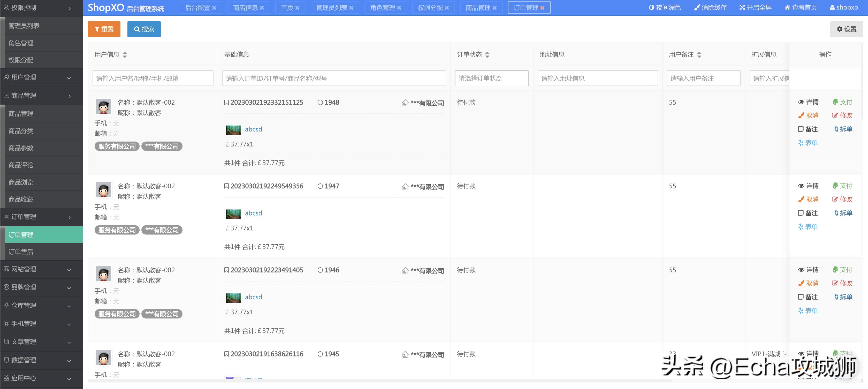Screen dimensions: 868x389
Task: Open site homepage via 查看首页 icon
Action: click(x=800, y=7)
